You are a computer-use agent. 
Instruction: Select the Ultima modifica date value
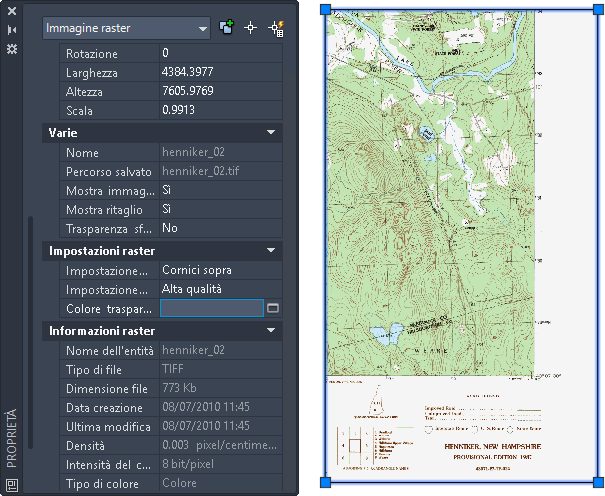click(x=221, y=426)
